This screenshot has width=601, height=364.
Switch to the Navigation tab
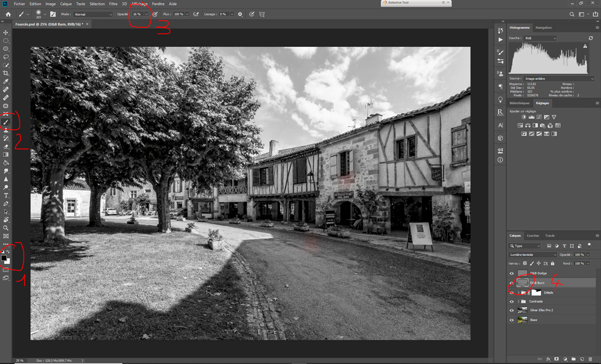pos(543,28)
